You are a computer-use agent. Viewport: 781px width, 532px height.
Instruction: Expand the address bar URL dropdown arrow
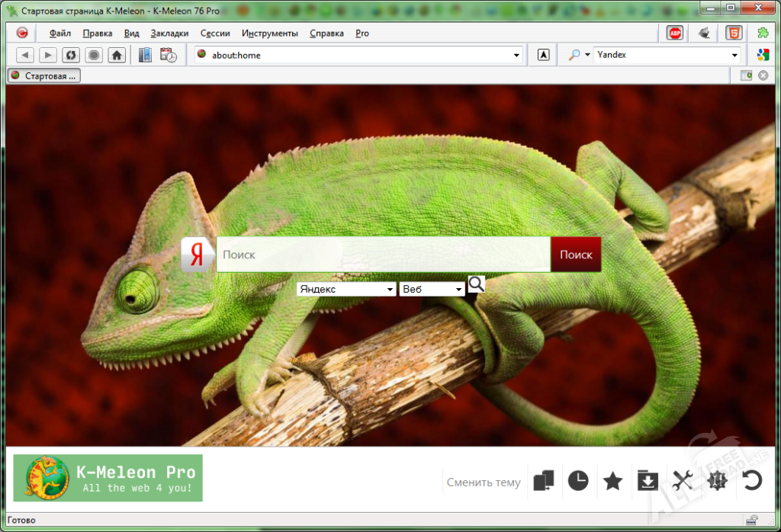[x=516, y=55]
